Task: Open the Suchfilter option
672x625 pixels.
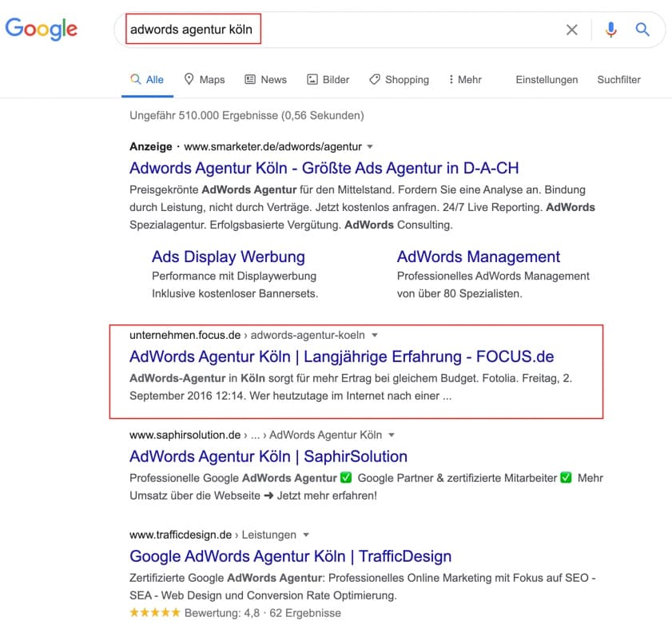Action: coord(618,80)
